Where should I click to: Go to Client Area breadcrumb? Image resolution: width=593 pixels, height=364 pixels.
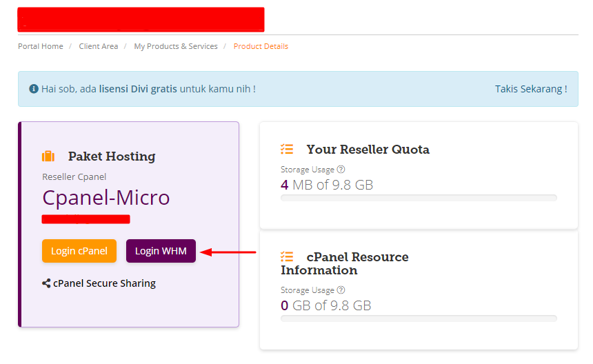(x=99, y=46)
